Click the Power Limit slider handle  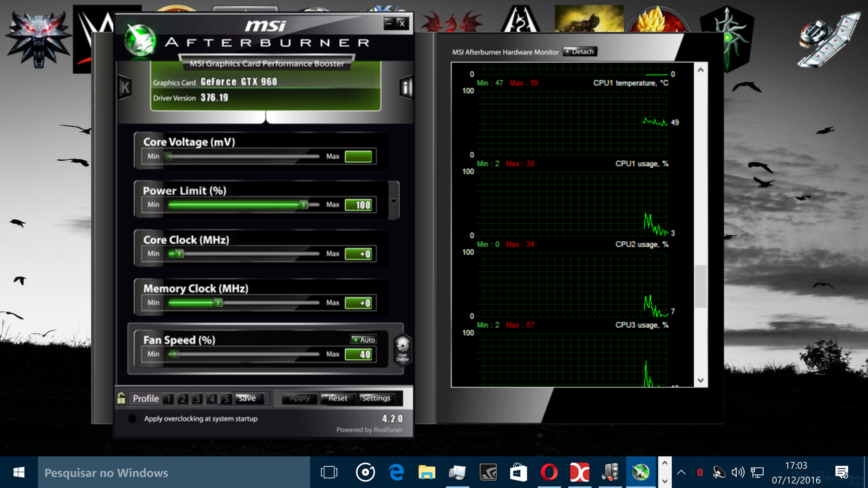point(303,205)
